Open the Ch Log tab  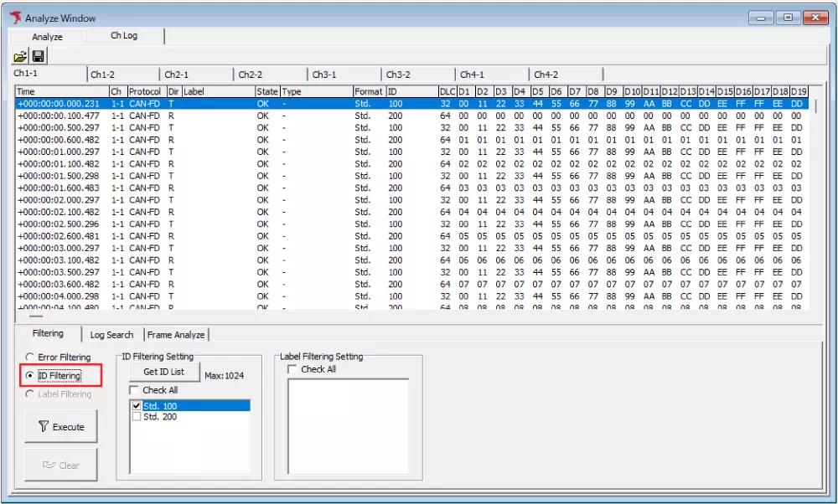pos(126,37)
